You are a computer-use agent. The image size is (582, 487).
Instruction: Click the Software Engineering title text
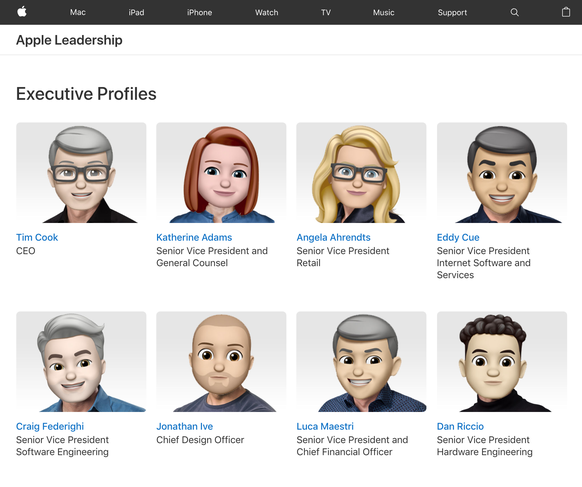coord(62,452)
